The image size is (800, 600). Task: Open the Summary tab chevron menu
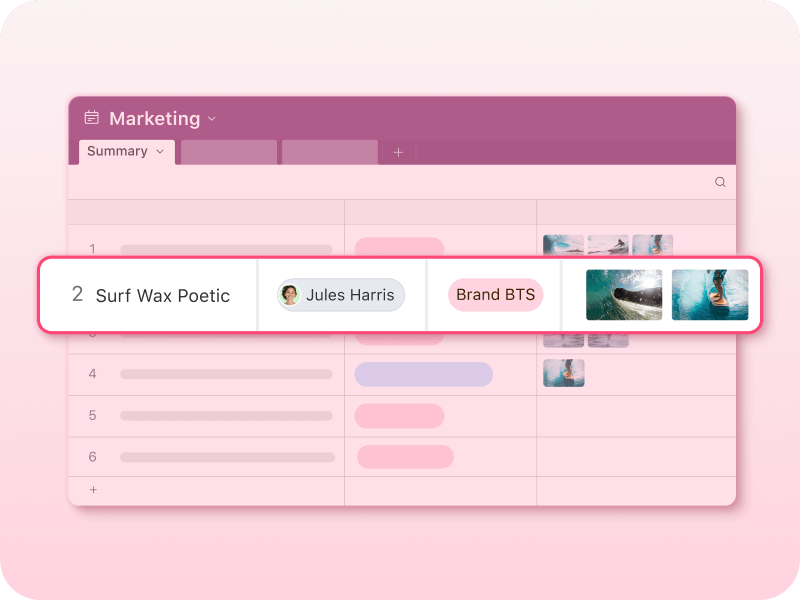(160, 152)
